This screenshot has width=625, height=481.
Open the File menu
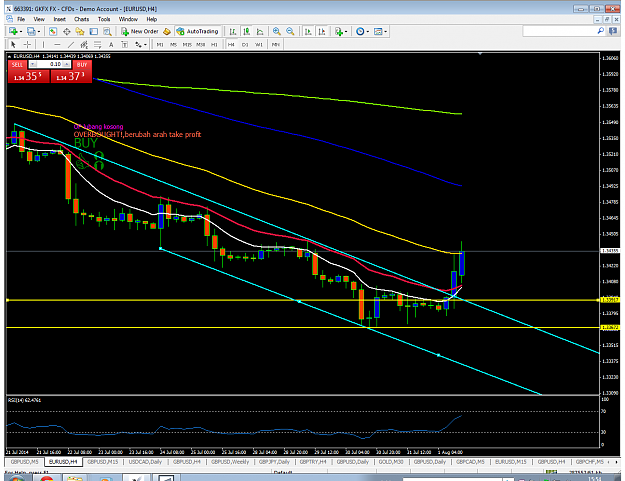(x=21, y=19)
